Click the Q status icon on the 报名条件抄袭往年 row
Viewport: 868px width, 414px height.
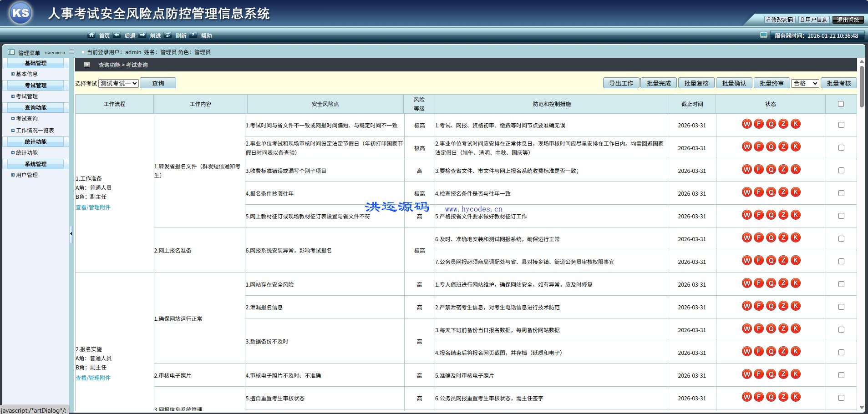pyautogui.click(x=771, y=192)
